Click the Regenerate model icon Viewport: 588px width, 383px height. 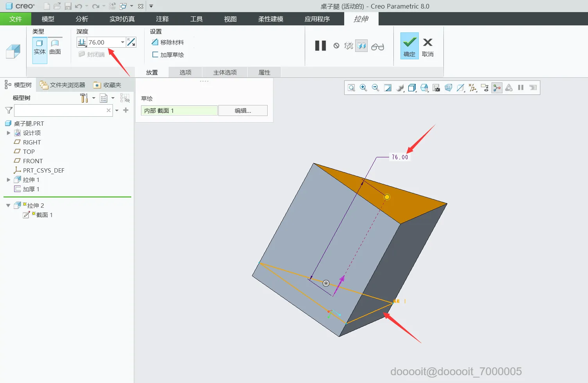point(113,6)
